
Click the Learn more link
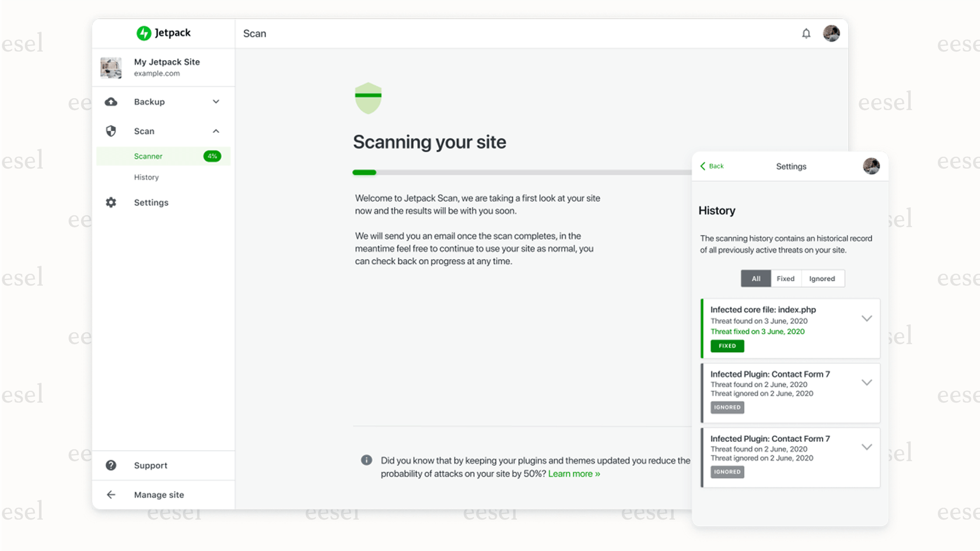tap(573, 473)
